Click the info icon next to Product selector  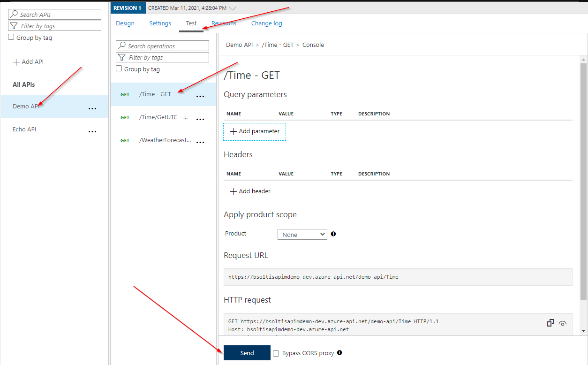point(333,234)
